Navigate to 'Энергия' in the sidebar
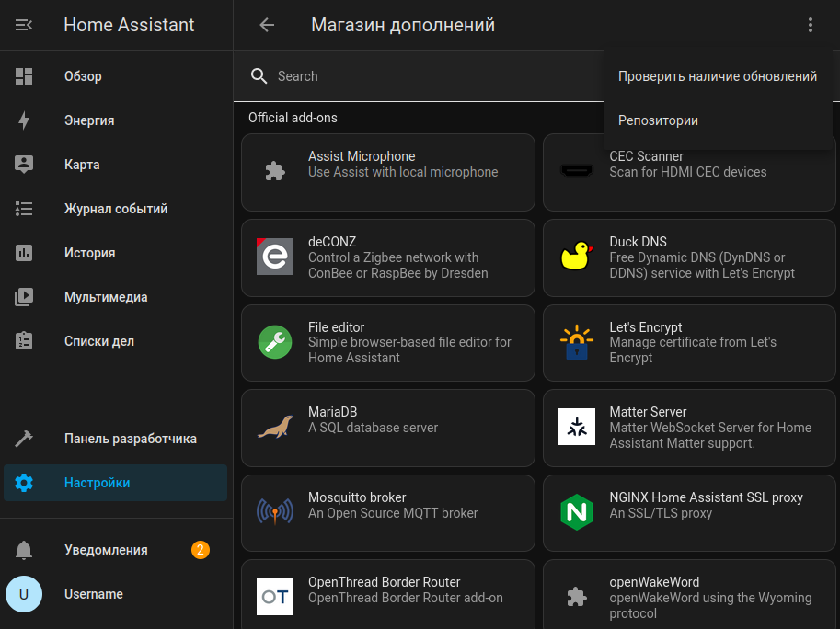 [x=89, y=120]
